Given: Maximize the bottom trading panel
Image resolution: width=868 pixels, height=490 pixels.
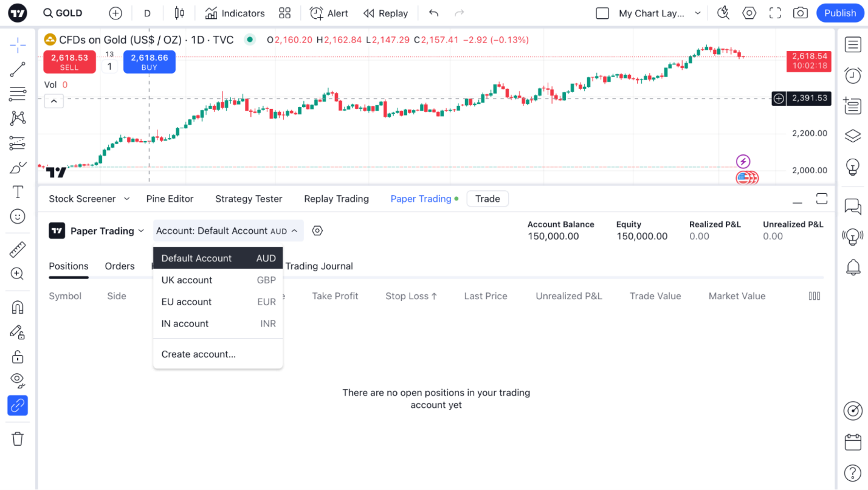Looking at the screenshot, I should (x=822, y=199).
